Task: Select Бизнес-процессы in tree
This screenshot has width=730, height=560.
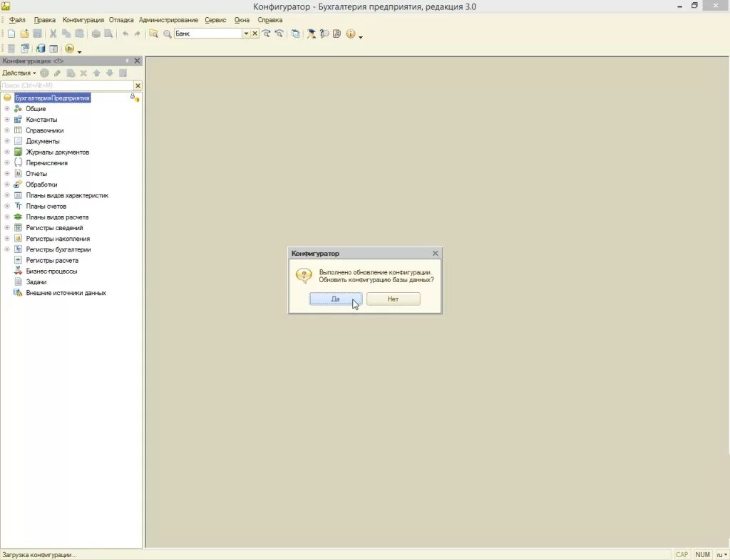Action: [x=51, y=271]
